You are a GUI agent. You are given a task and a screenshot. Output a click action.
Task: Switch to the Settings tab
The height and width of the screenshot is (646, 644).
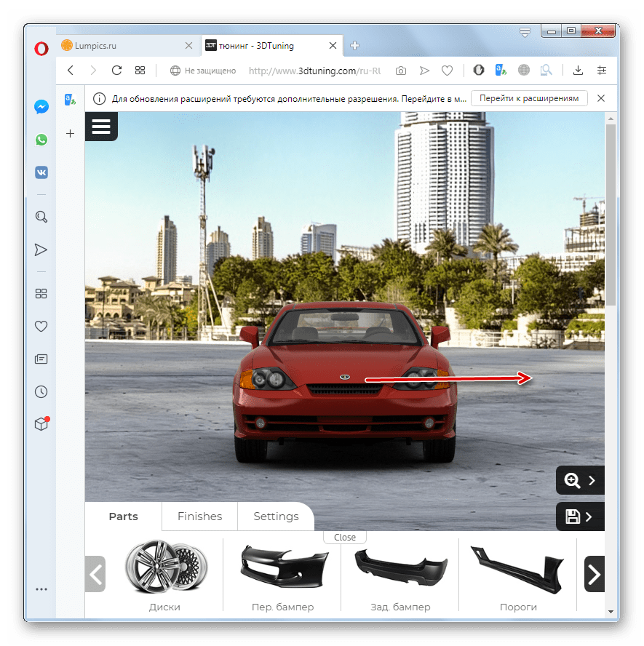276,517
